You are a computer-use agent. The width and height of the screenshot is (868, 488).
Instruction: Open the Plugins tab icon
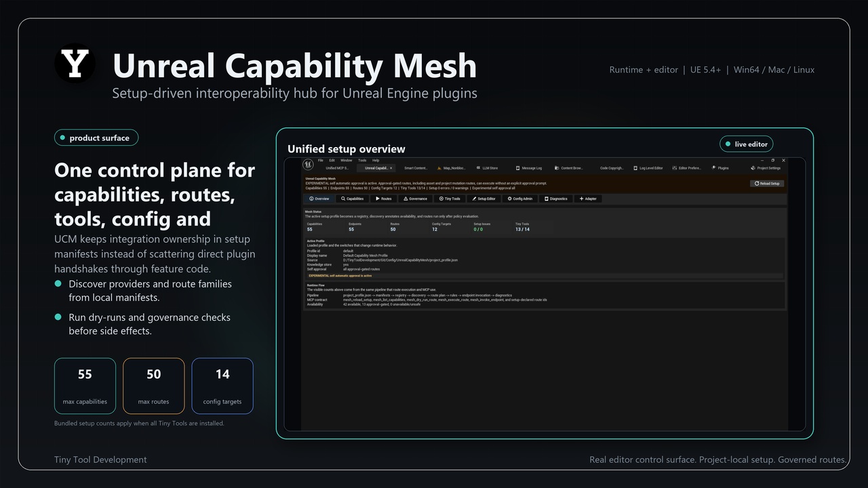click(x=714, y=168)
